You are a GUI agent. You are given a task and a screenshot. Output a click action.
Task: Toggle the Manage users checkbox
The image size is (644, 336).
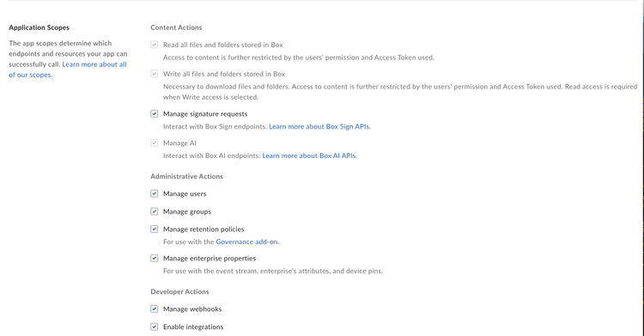click(154, 193)
